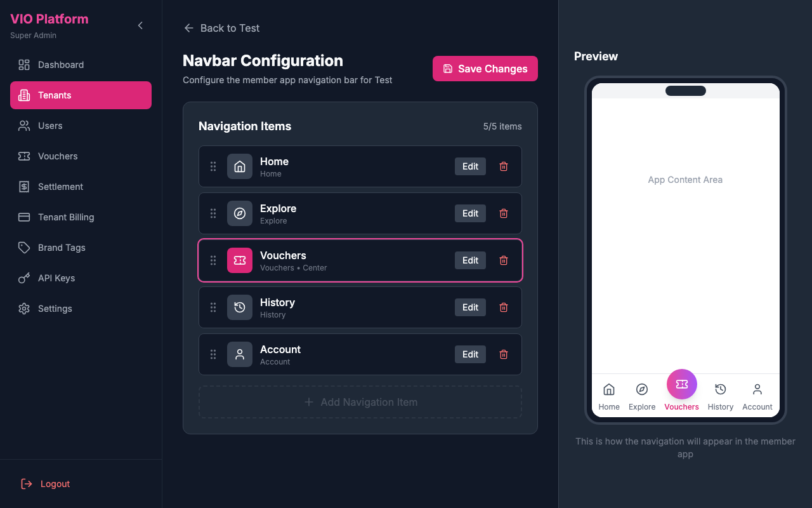Click Add Navigation Item
812x508 pixels.
pos(360,401)
